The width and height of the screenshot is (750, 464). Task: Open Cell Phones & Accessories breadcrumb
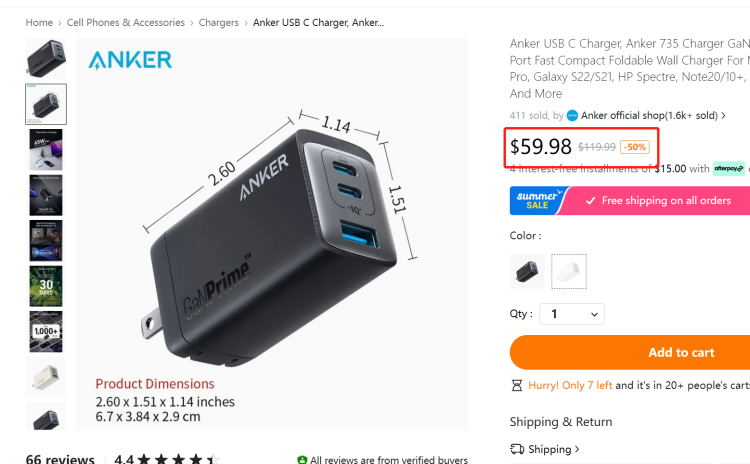click(x=126, y=22)
